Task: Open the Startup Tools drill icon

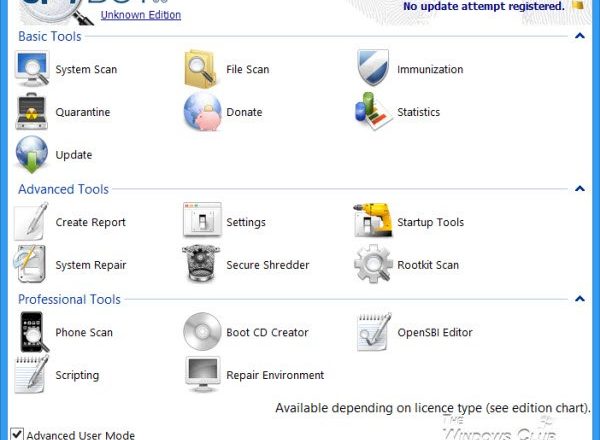Action: click(373, 220)
